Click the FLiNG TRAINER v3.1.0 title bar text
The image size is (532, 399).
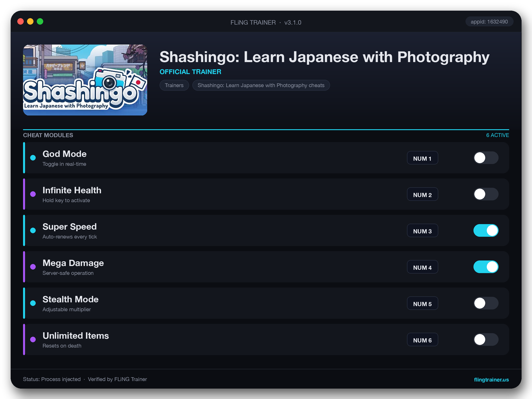pos(266,22)
